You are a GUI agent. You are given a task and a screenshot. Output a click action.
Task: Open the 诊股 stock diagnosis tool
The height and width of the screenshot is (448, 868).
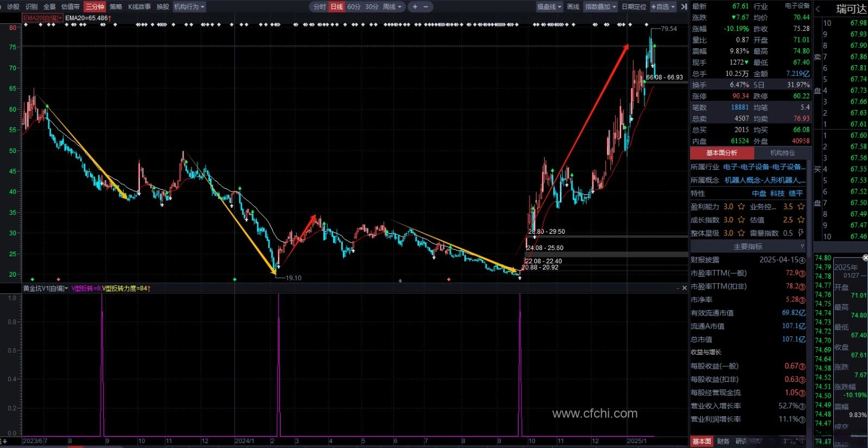(x=13, y=7)
